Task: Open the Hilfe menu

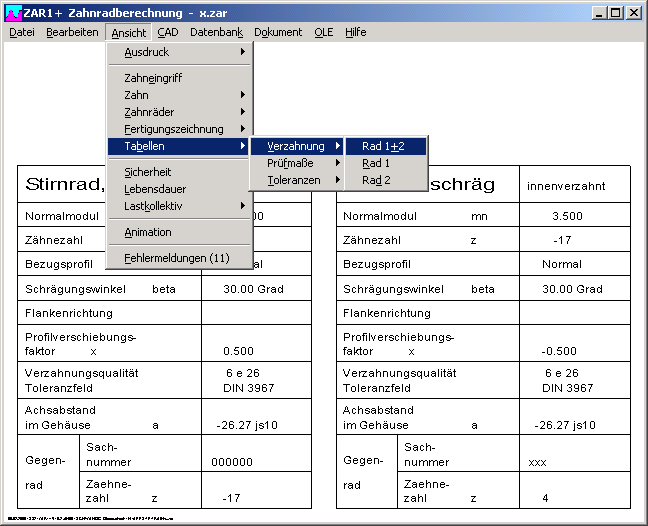Action: pyautogui.click(x=355, y=32)
